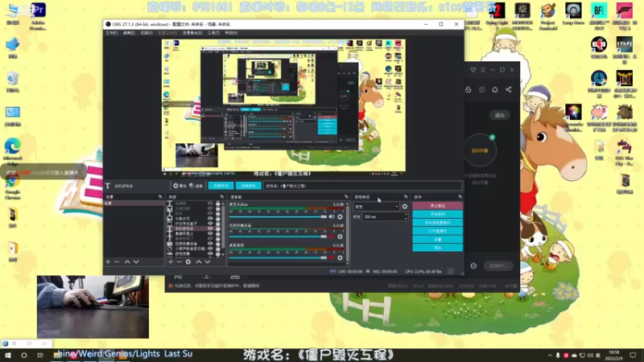Viewport: 644px width, 362px height.
Task: Open hexagon settings icon in streaming tool window
Action: (x=473, y=266)
